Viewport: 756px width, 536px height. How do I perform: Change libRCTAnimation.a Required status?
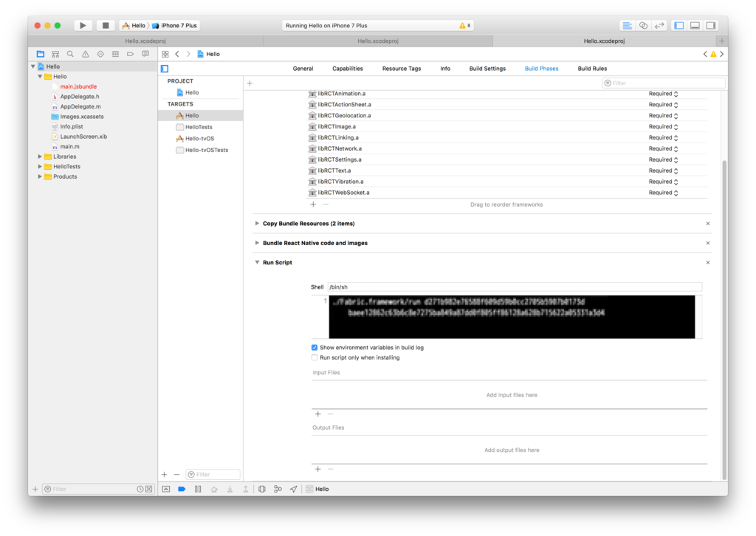(663, 94)
